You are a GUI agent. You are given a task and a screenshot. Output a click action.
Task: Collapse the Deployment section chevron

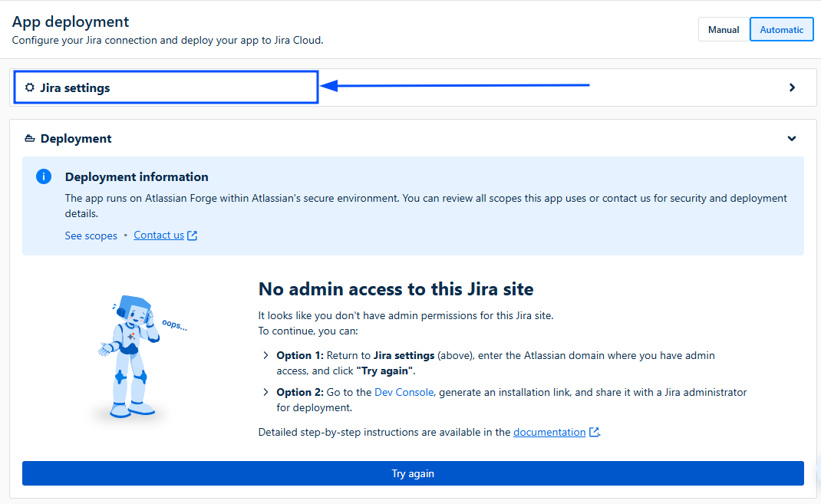[x=792, y=139]
